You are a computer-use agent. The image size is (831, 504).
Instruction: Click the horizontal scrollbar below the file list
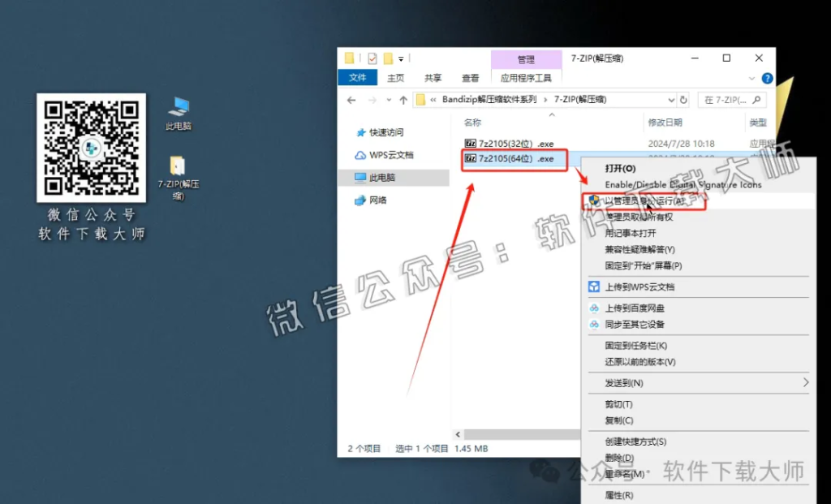[x=519, y=434]
